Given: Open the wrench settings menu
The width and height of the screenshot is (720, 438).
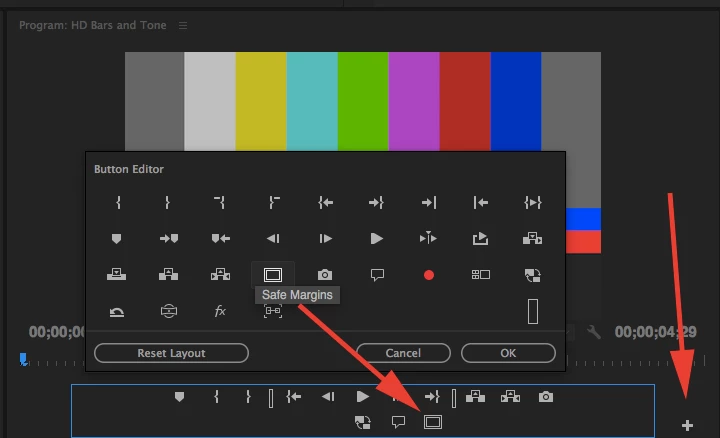Looking at the screenshot, I should [x=593, y=331].
